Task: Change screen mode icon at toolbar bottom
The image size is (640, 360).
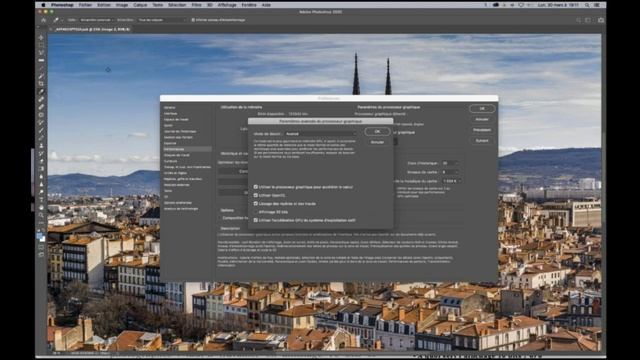Action: (x=41, y=254)
